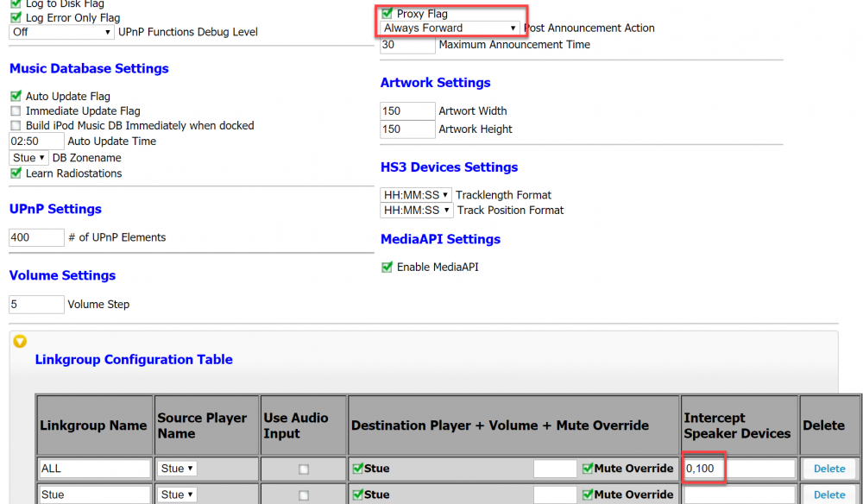The height and width of the screenshot is (504, 863).
Task: Toggle the Proxy Flag checkbox
Action: [x=387, y=14]
